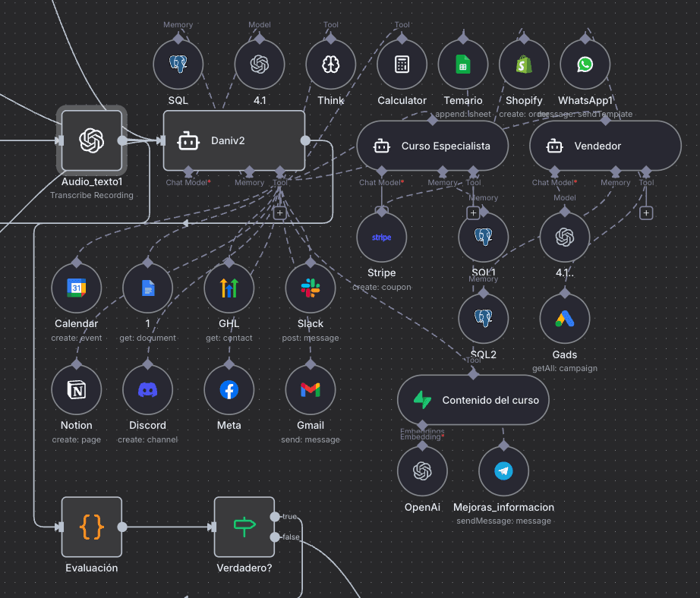Screen dimensions: 700x598
Task: Open the Daniv2 agent node
Action: pyautogui.click(x=234, y=140)
